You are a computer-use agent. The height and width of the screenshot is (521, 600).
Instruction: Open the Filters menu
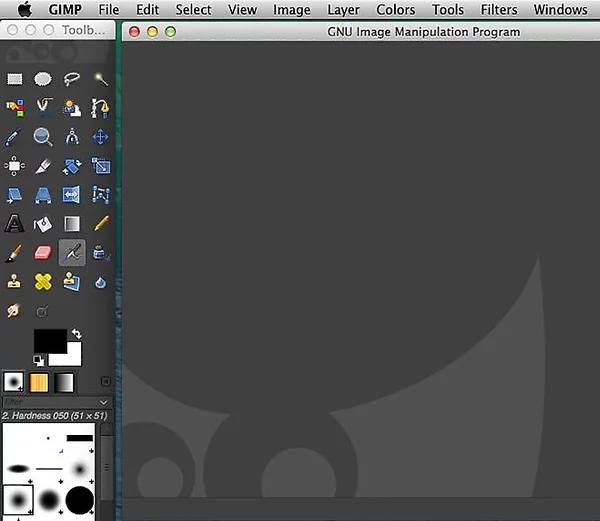499,10
